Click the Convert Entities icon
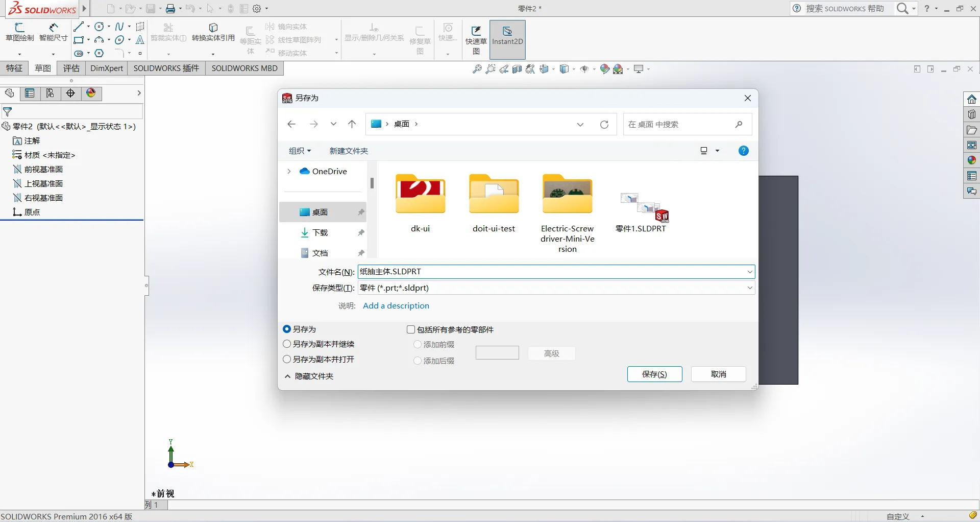 coord(213,32)
